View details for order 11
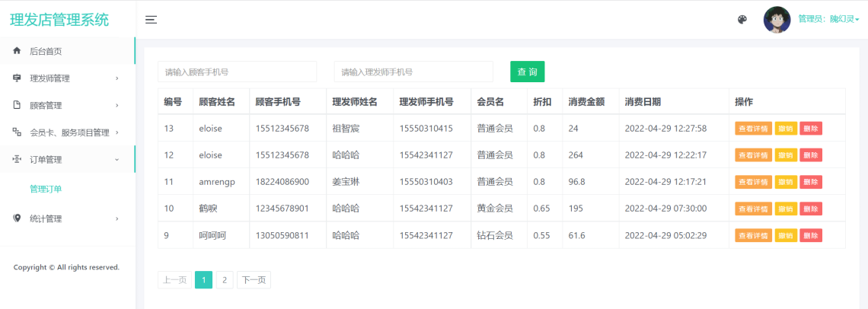 pos(753,182)
